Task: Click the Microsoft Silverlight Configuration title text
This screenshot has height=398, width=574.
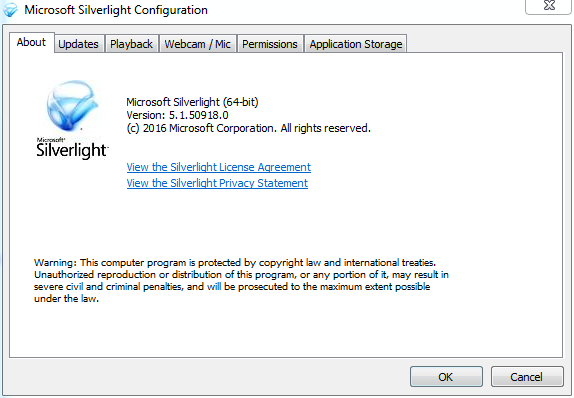Action: (116, 10)
